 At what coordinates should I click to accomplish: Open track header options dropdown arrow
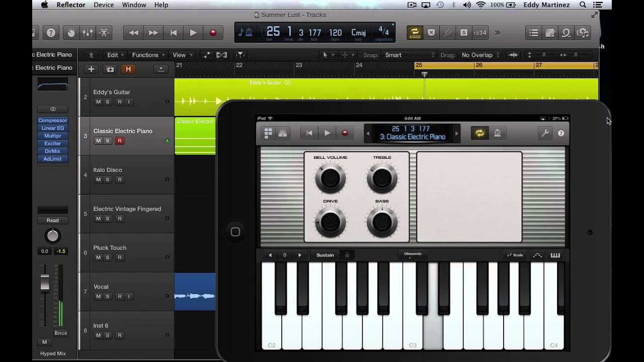[x=161, y=69]
